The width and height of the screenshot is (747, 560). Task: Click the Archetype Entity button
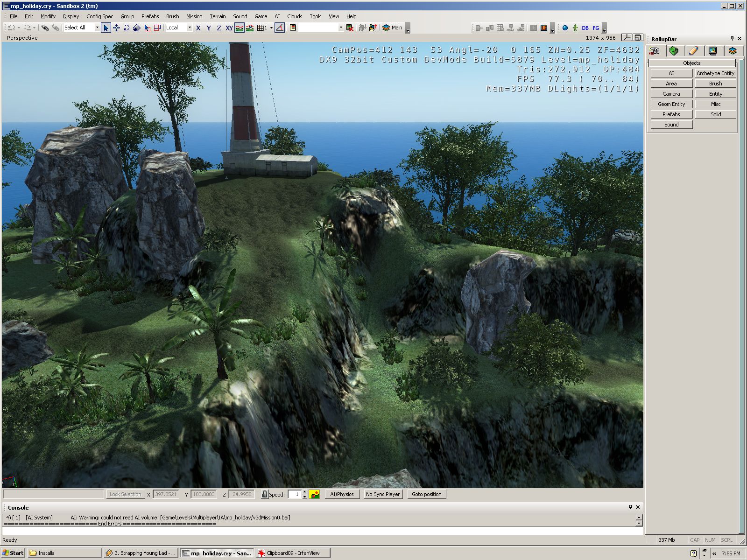[715, 73]
